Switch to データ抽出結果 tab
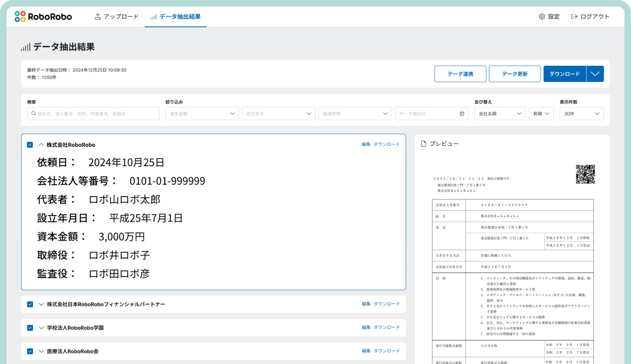 coord(176,17)
